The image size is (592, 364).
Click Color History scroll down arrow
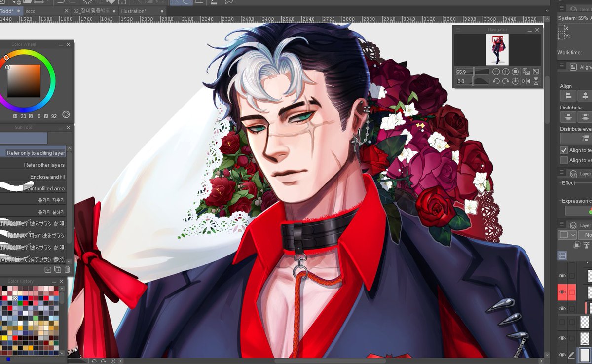62,353
